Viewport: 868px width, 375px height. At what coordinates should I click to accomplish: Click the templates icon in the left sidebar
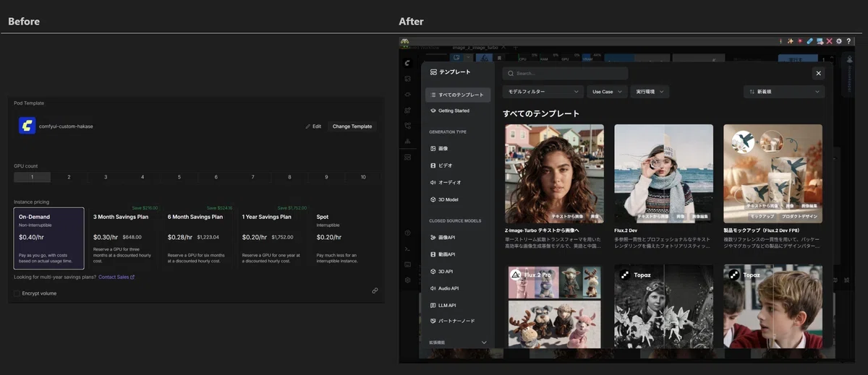pyautogui.click(x=409, y=157)
